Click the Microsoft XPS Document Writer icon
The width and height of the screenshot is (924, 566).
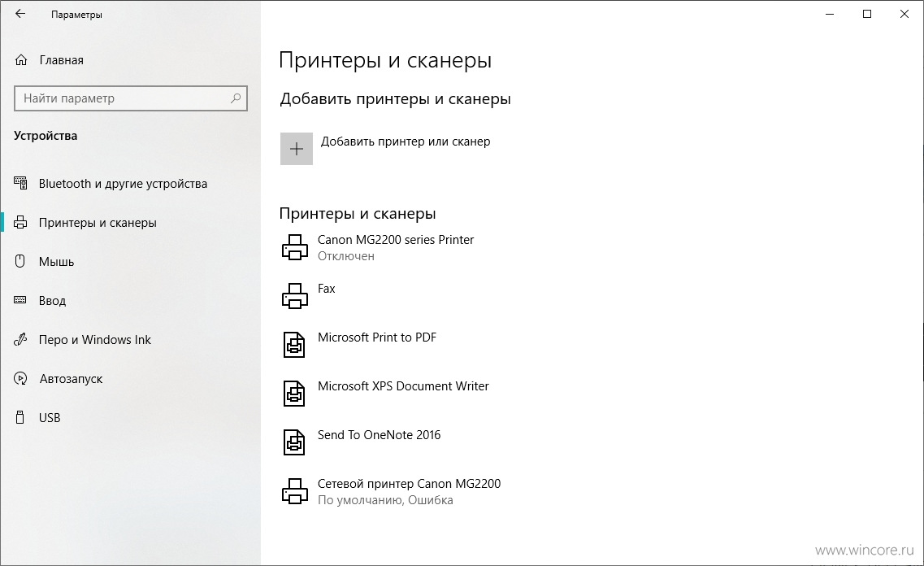click(x=294, y=394)
